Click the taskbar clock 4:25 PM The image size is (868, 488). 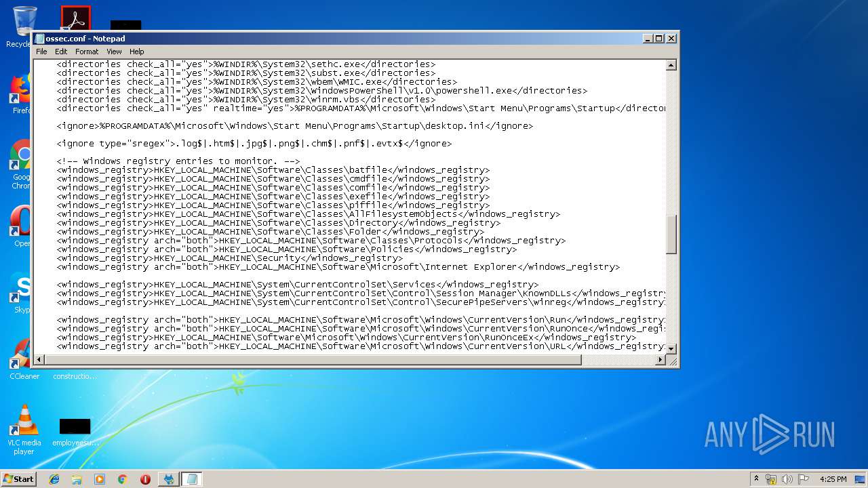(833, 479)
